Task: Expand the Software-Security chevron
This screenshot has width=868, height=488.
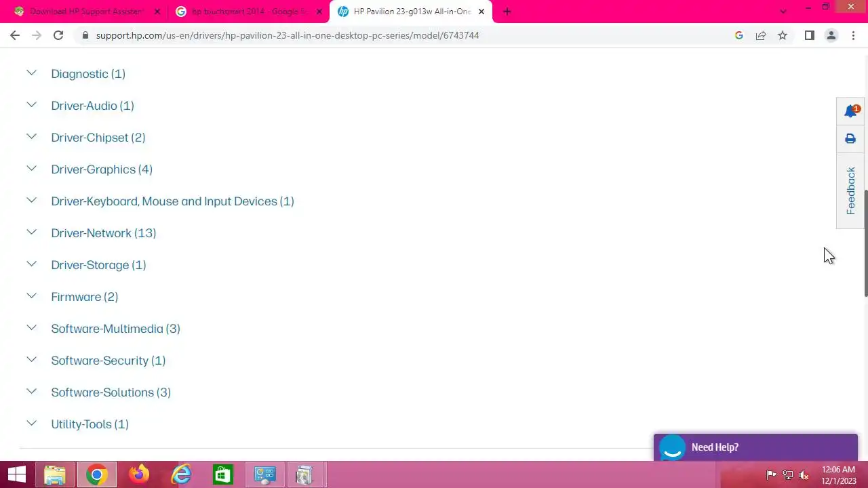Action: (31, 359)
